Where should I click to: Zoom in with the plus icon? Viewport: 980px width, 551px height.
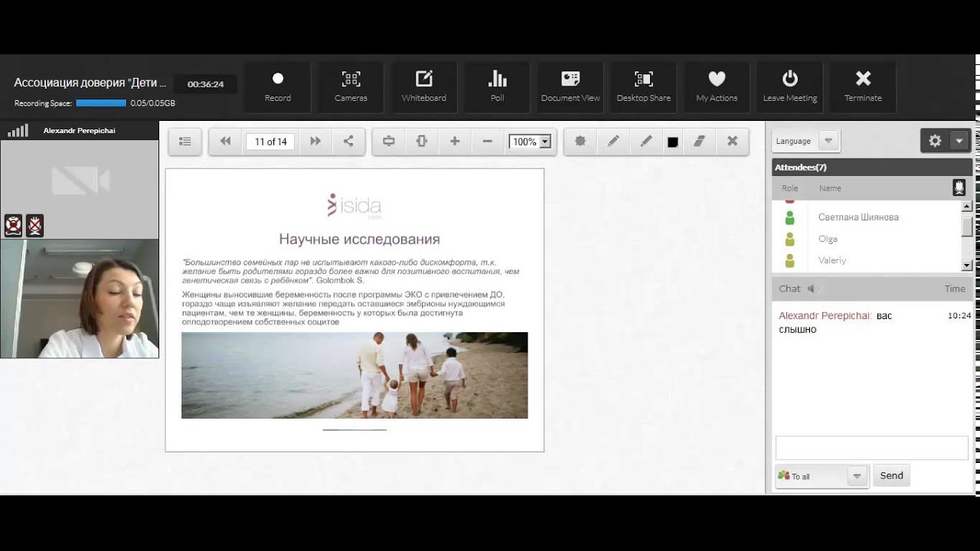click(455, 141)
